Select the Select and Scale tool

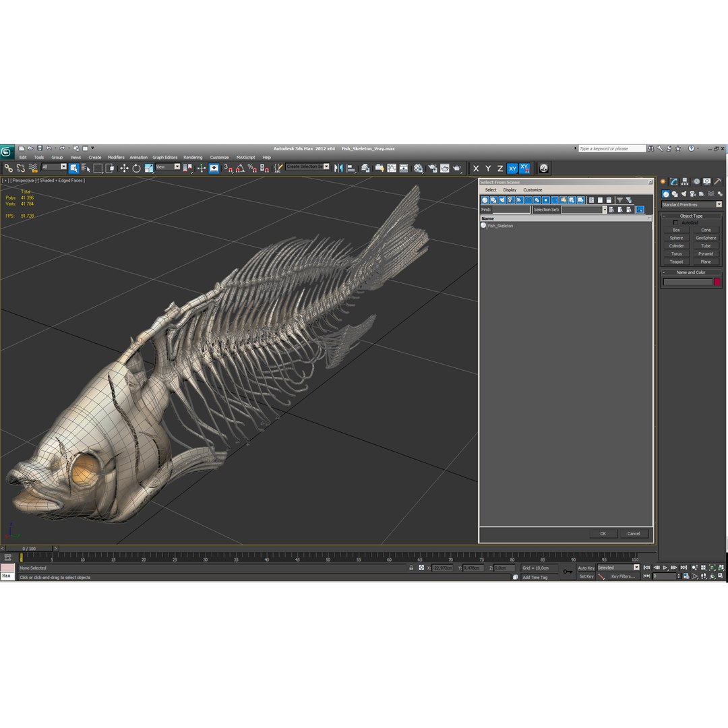[x=148, y=168]
